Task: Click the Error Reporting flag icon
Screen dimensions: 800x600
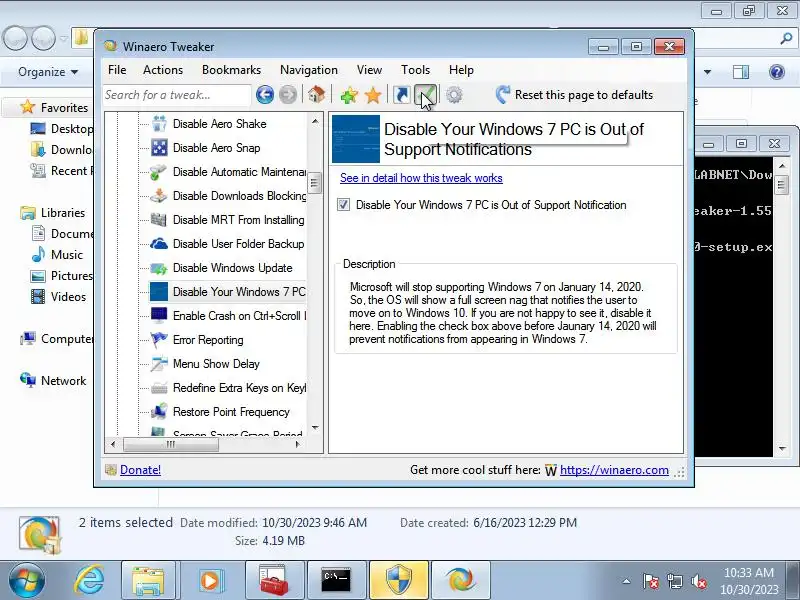Action: pyautogui.click(x=159, y=340)
